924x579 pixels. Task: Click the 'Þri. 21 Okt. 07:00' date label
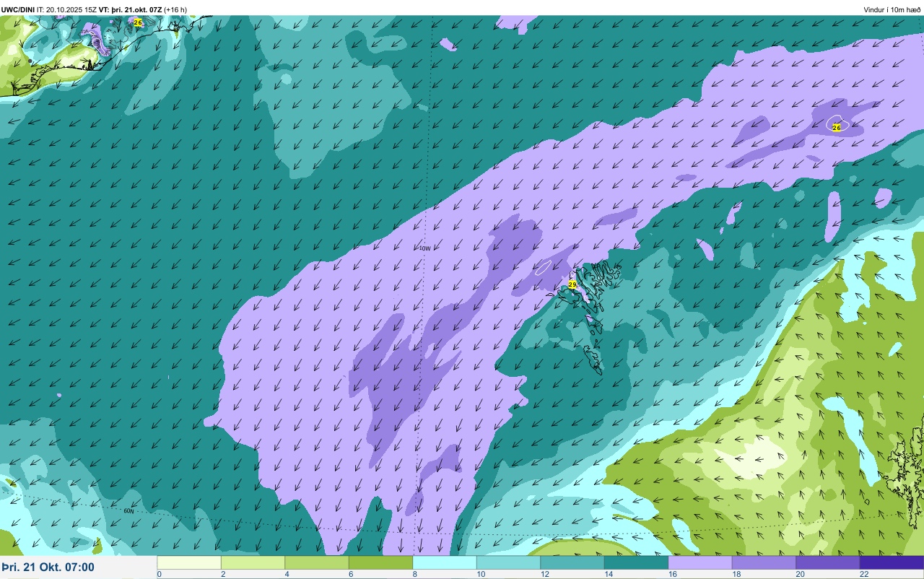click(48, 567)
